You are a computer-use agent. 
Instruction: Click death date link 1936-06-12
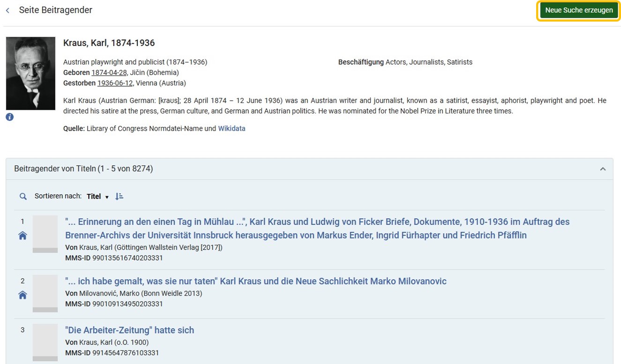pos(115,83)
